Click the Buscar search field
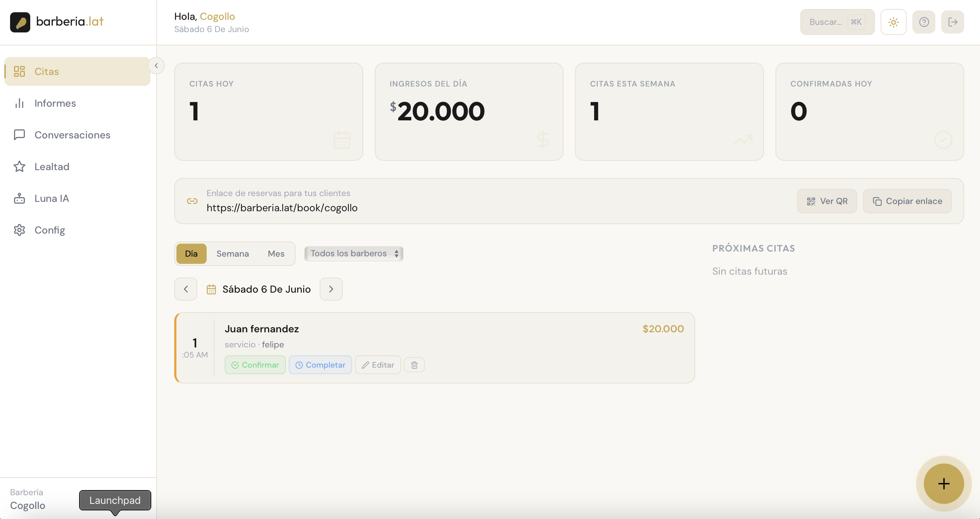This screenshot has height=519, width=980. pyautogui.click(x=837, y=22)
